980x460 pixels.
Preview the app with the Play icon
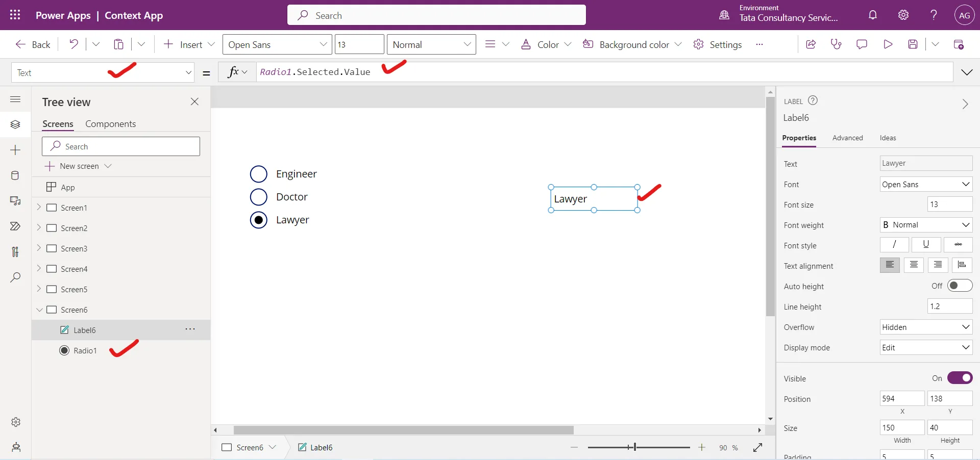tap(888, 44)
